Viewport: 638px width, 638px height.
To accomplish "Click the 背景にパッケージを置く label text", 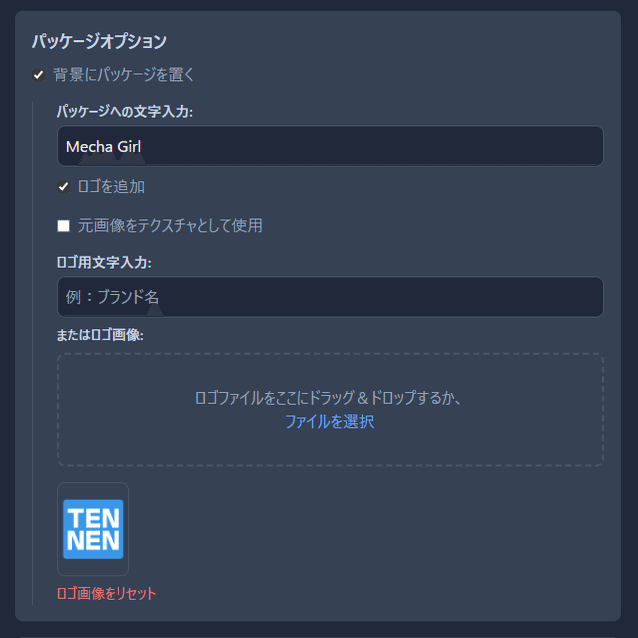I will tap(124, 75).
